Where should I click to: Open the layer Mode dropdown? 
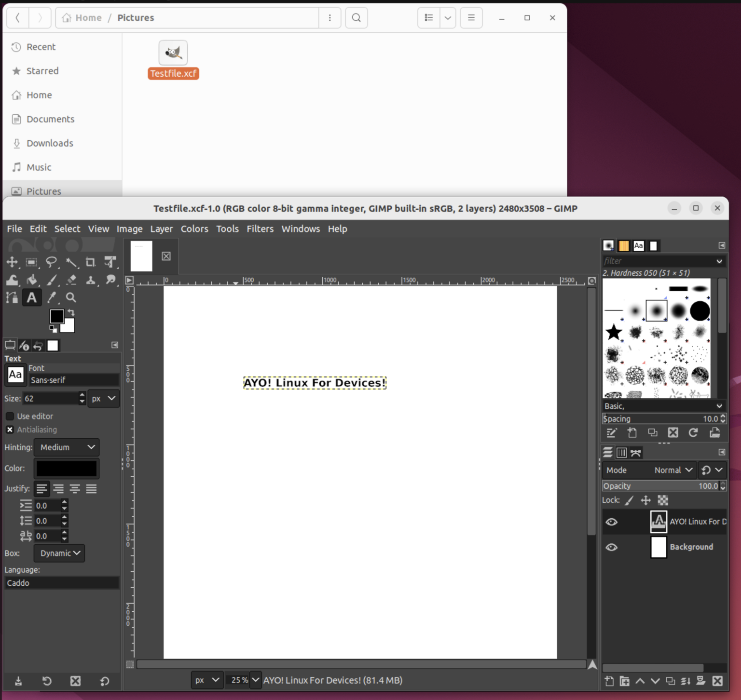[673, 470]
